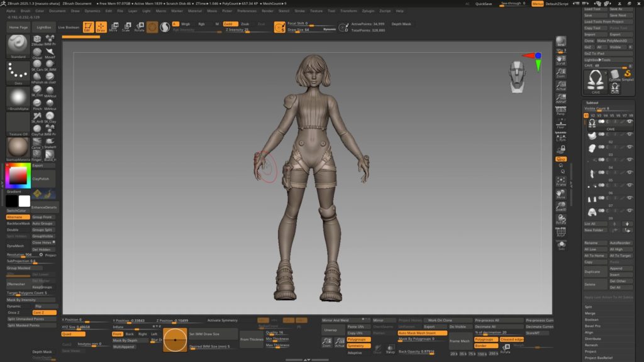Image resolution: width=644 pixels, height=362 pixels.
Task: Select the Scale transform tool
Action: [126, 27]
